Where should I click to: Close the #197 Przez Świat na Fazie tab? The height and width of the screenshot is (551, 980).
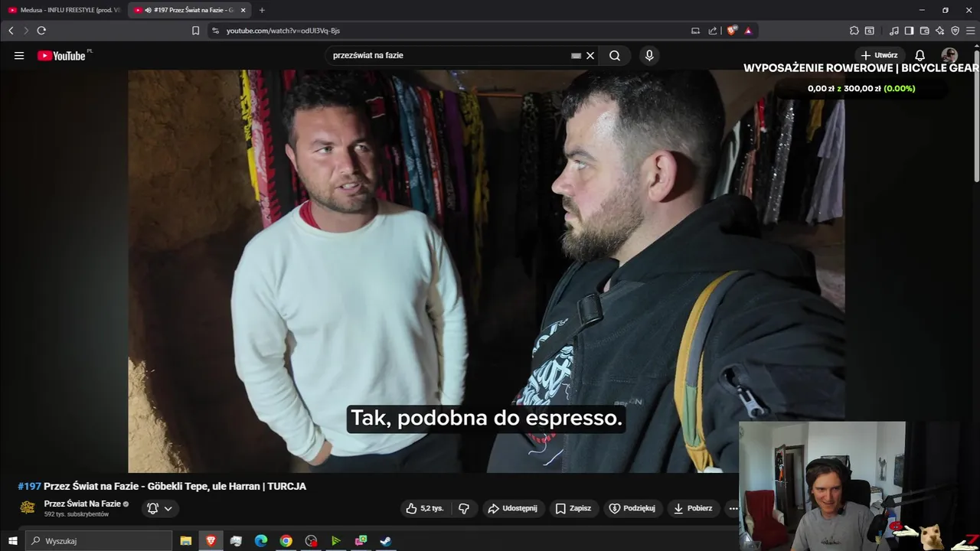click(243, 10)
